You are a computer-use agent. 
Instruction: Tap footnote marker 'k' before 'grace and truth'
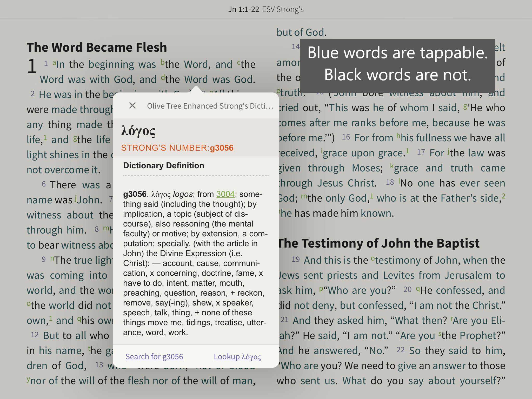(392, 166)
